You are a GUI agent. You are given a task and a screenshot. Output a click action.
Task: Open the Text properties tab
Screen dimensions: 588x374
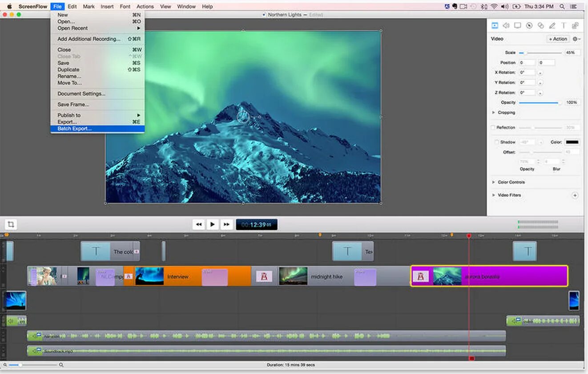click(x=564, y=25)
